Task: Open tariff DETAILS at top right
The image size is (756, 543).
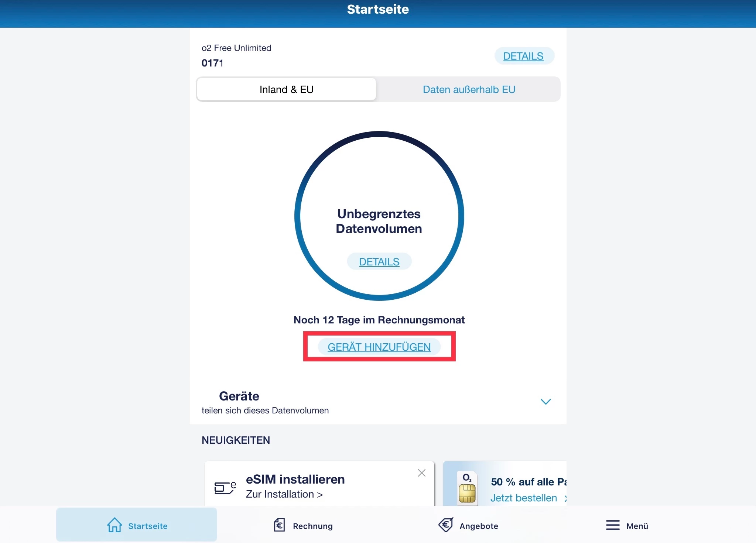Action: tap(523, 56)
